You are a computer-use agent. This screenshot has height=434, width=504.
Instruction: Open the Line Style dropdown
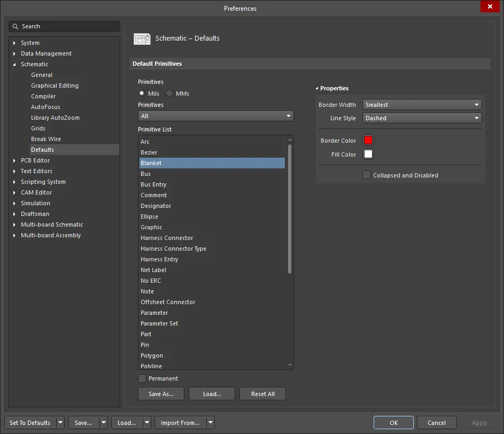pyautogui.click(x=422, y=118)
